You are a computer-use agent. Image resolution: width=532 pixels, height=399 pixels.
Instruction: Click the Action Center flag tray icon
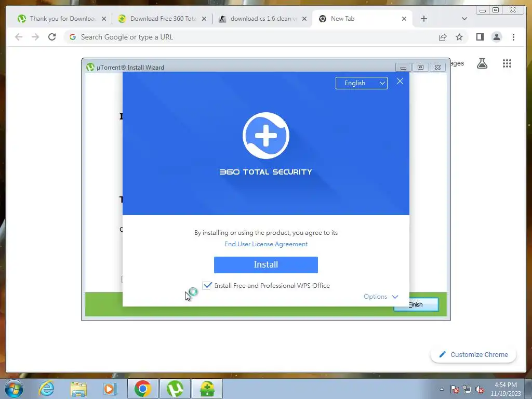click(455, 389)
